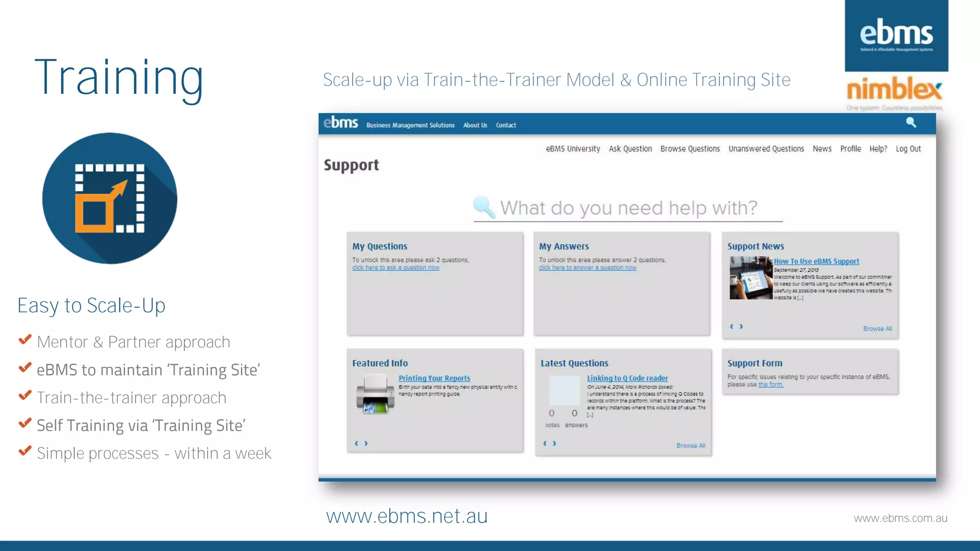Open Business Management Solutions menu

pyautogui.click(x=411, y=125)
